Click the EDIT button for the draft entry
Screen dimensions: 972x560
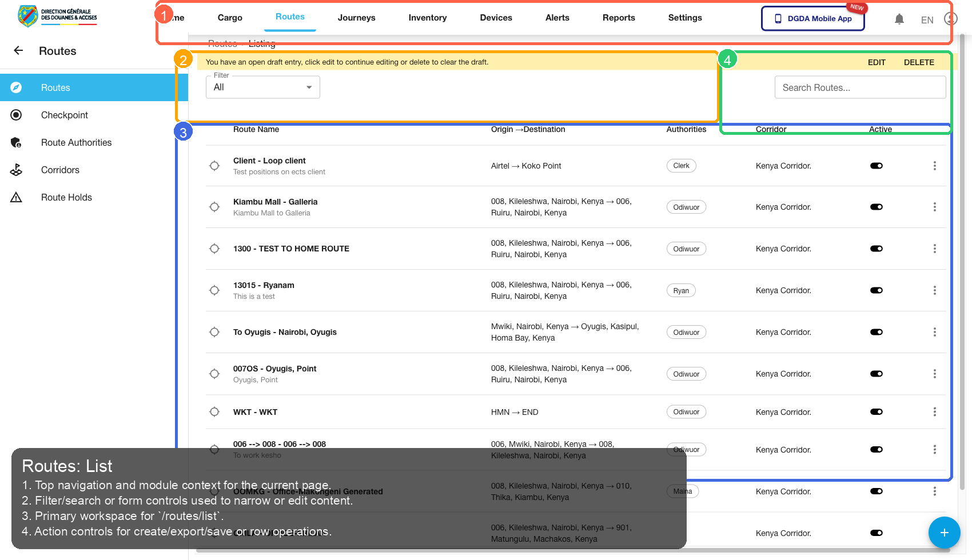tap(877, 62)
